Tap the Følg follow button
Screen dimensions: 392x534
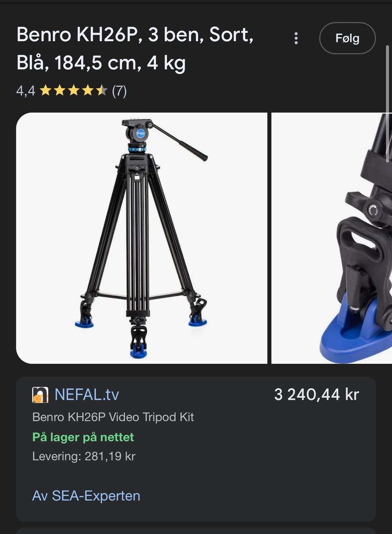point(347,38)
